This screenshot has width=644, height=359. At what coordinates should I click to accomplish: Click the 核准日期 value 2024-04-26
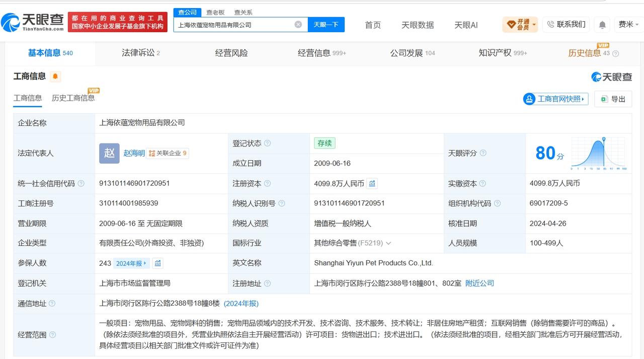coord(548,224)
